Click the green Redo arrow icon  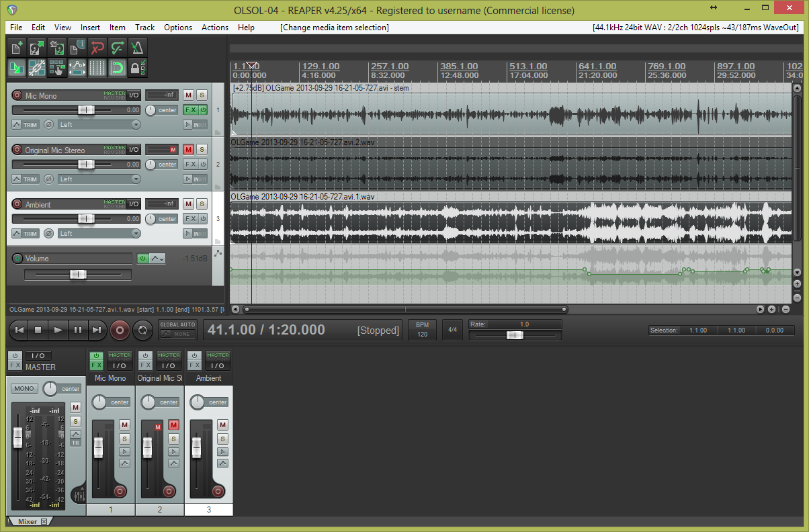pos(117,47)
